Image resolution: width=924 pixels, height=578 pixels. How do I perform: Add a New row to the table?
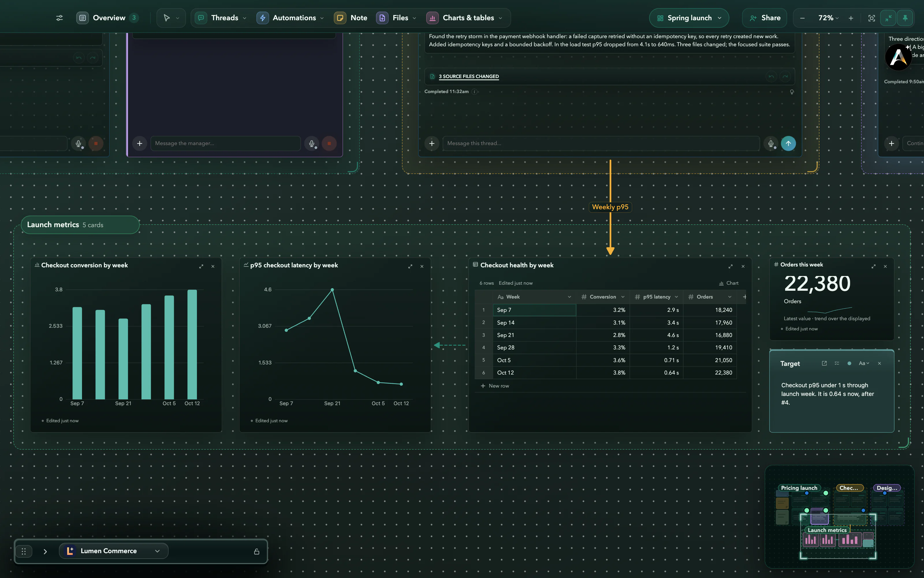pos(495,386)
